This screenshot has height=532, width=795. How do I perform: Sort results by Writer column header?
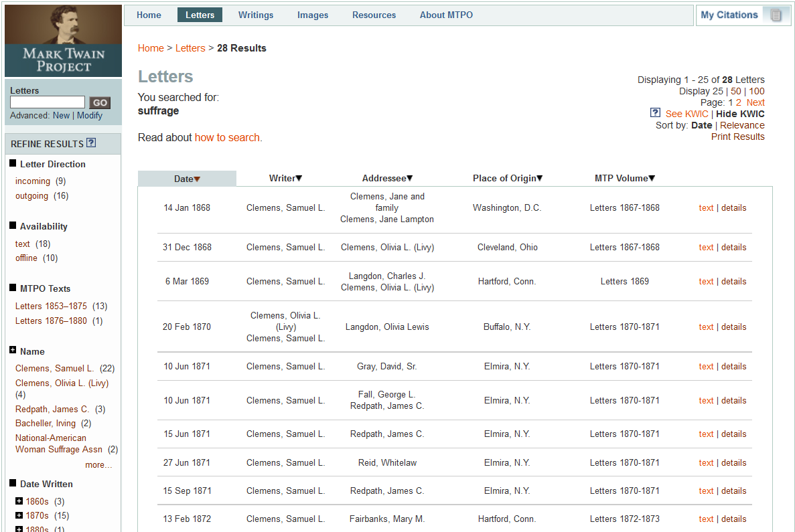tap(285, 179)
